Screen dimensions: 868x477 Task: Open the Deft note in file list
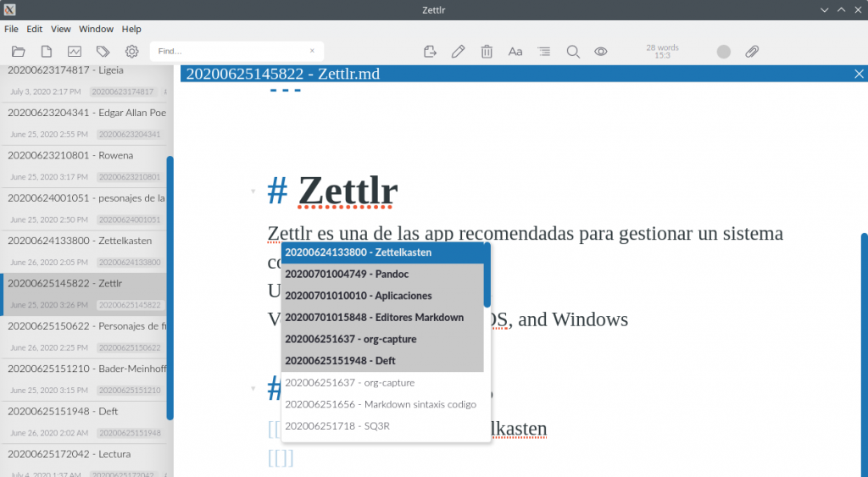(x=83, y=422)
